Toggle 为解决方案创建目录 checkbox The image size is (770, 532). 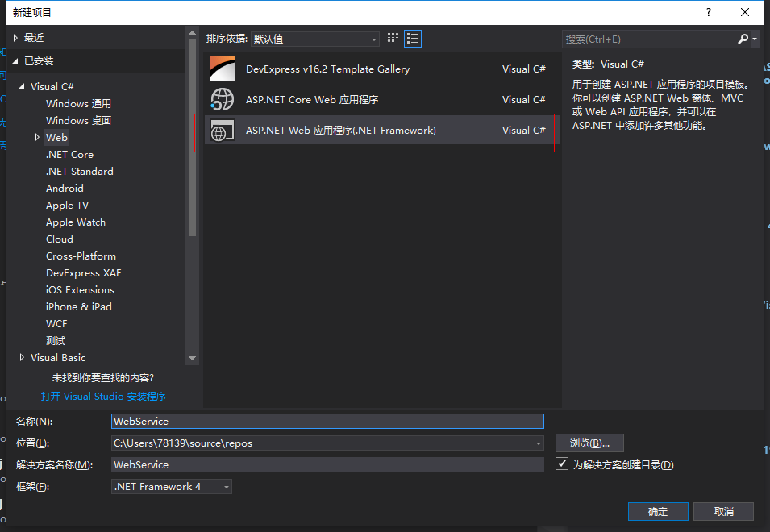562,463
